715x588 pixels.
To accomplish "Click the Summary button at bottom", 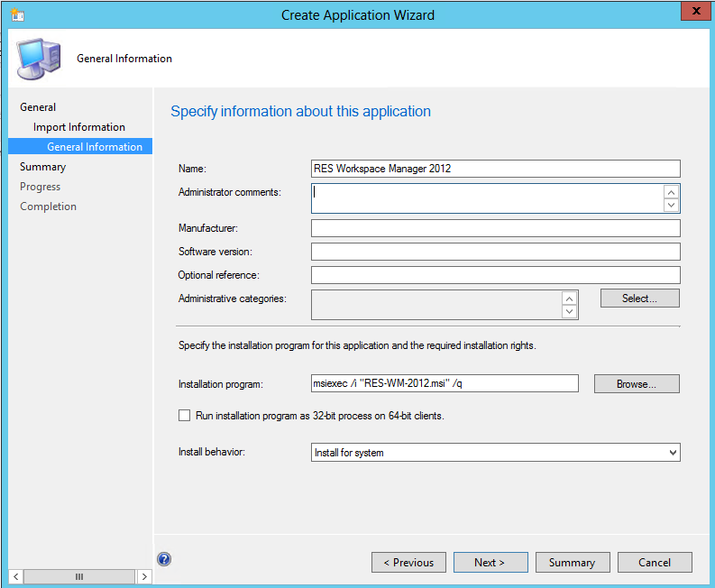I will [x=573, y=563].
